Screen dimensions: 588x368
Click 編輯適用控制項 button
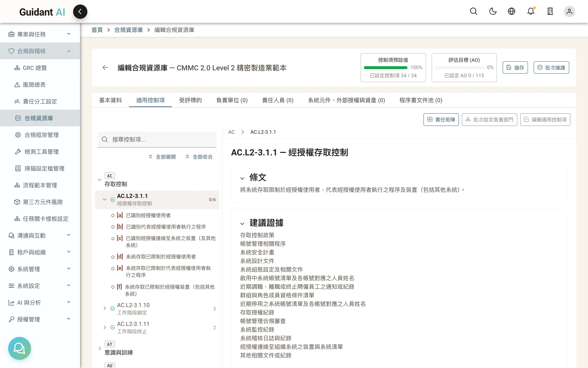pyautogui.click(x=545, y=120)
